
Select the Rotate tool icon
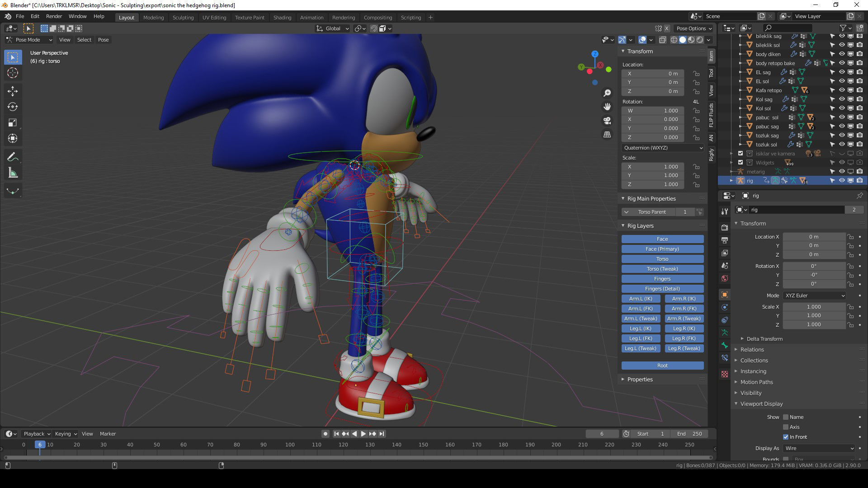click(x=12, y=107)
